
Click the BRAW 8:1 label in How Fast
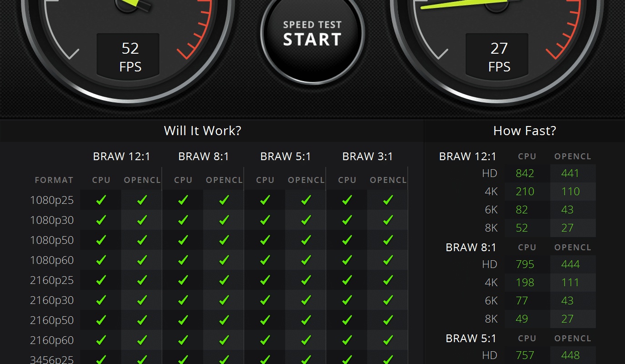point(471,248)
